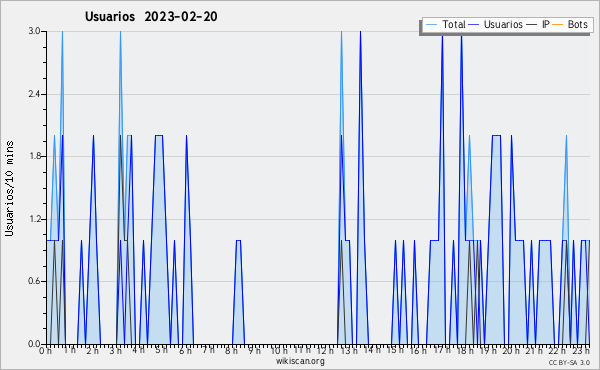Click the '10 h' x-axis label
The width and height of the screenshot is (600, 370).
279,350
